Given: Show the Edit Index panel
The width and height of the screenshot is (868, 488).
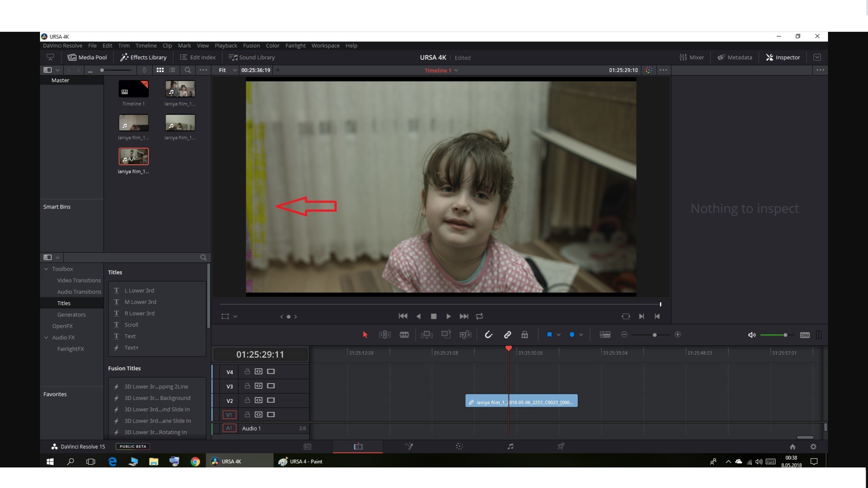Looking at the screenshot, I should tap(198, 57).
